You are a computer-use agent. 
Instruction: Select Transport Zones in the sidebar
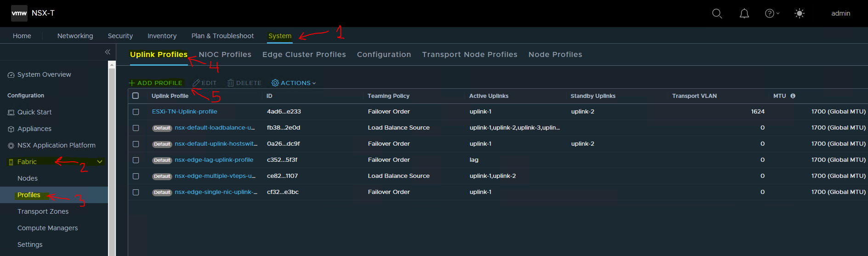pos(43,211)
